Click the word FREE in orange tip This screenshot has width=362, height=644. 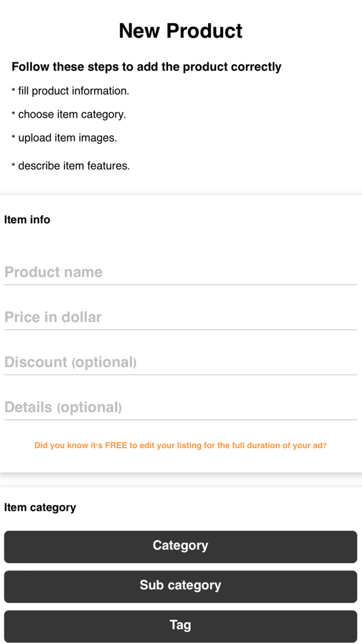[x=116, y=445]
